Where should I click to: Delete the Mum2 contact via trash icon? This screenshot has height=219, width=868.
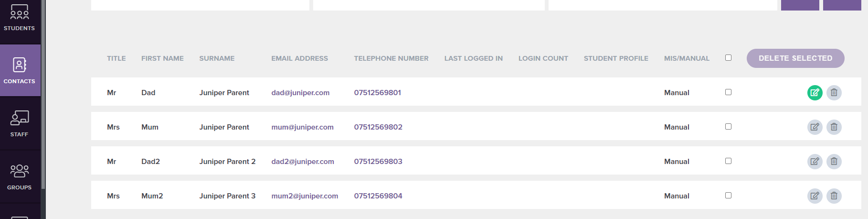point(834,196)
